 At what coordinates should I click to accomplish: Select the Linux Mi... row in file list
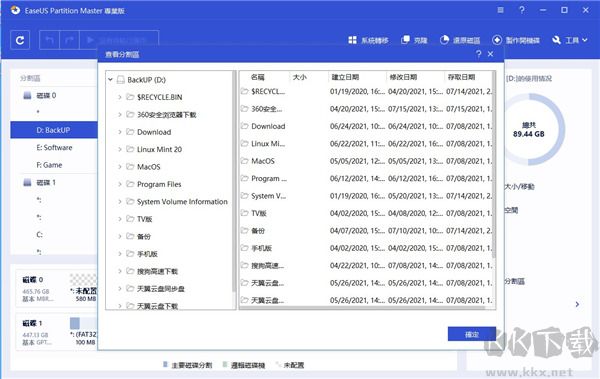[366, 144]
